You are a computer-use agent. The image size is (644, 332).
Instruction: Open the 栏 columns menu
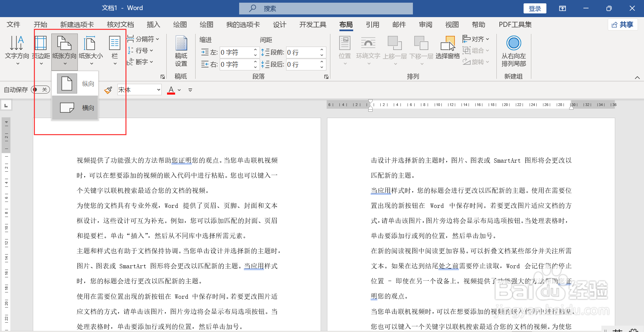pos(115,50)
